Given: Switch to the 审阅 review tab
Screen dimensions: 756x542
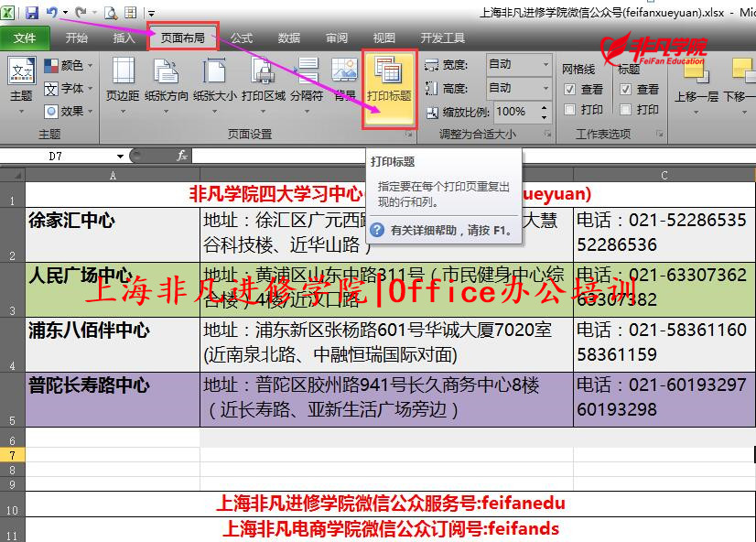Looking at the screenshot, I should [337, 38].
